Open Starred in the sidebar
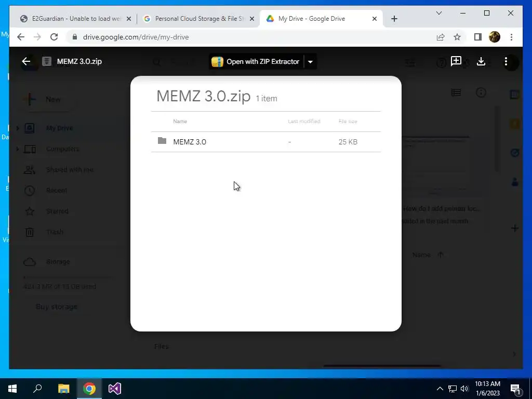This screenshot has height=399, width=532. [x=57, y=211]
